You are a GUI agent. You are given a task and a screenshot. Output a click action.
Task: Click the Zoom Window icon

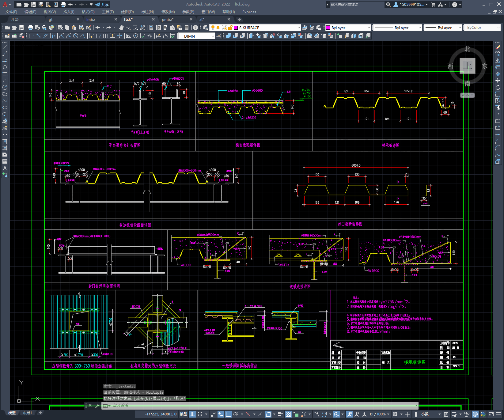(x=135, y=28)
